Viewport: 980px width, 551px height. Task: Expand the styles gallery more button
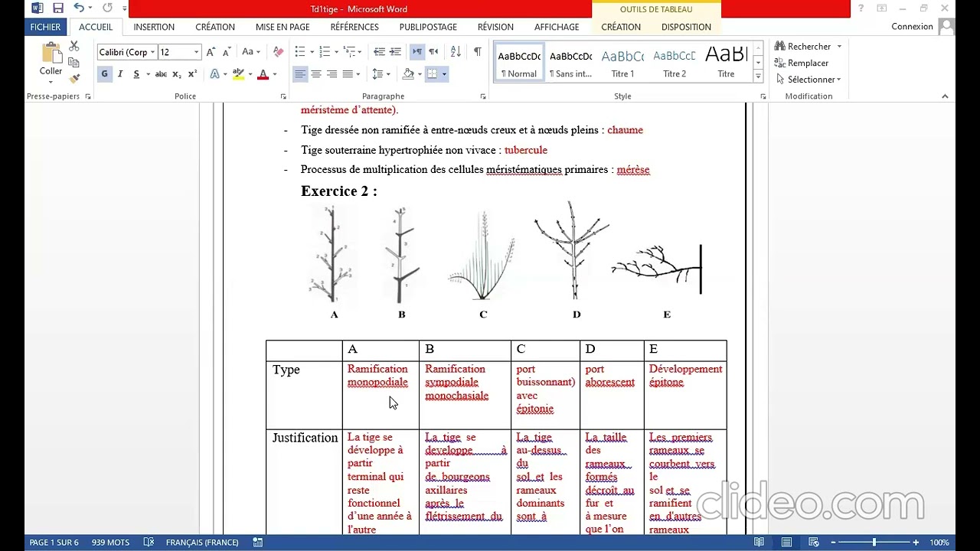coord(758,77)
